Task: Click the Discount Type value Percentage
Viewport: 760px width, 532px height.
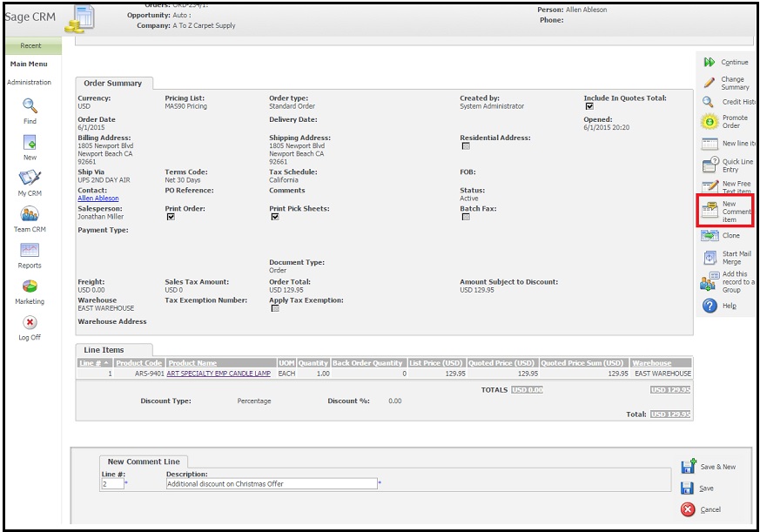Action: (x=254, y=401)
